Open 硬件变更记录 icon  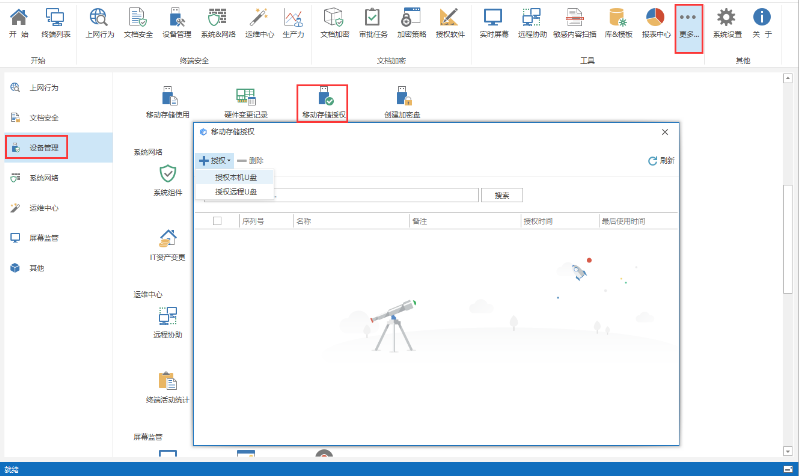(x=246, y=102)
